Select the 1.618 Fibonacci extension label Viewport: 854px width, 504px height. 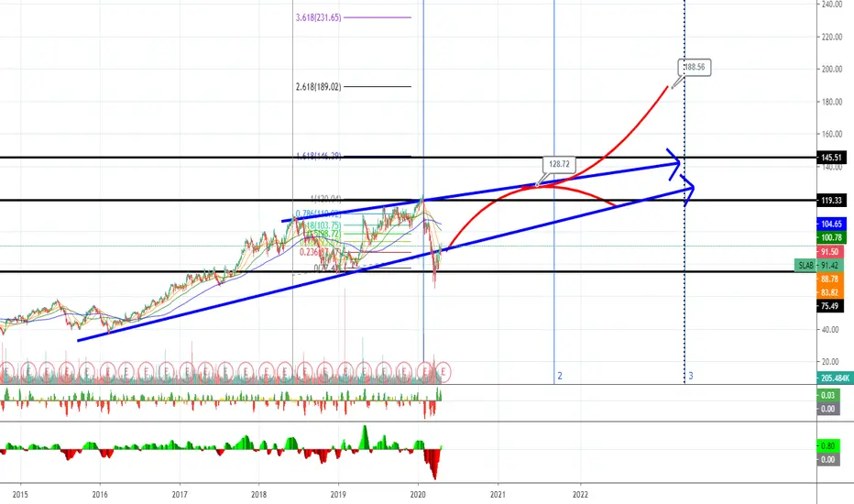318,156
